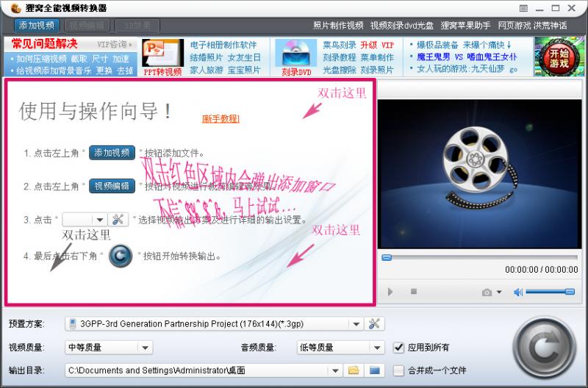Click the 刻录DVD disc icon
This screenshot has height=388, width=588.
[296, 57]
